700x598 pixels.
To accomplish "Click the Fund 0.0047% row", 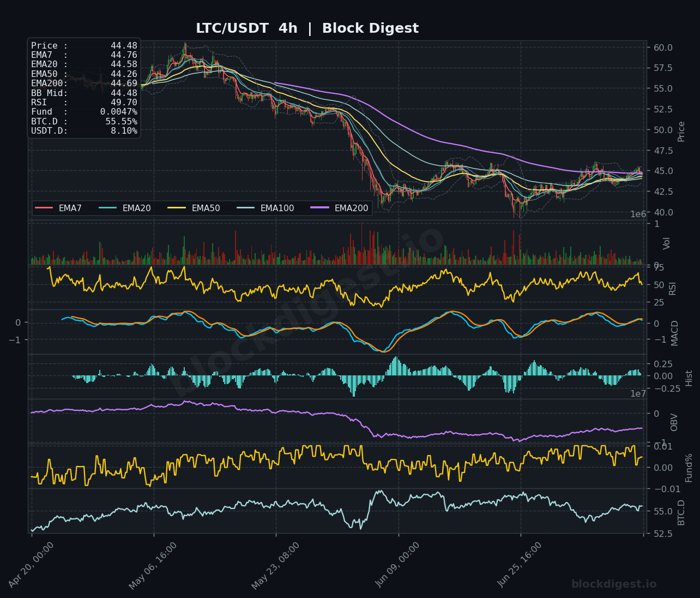I will (x=84, y=112).
